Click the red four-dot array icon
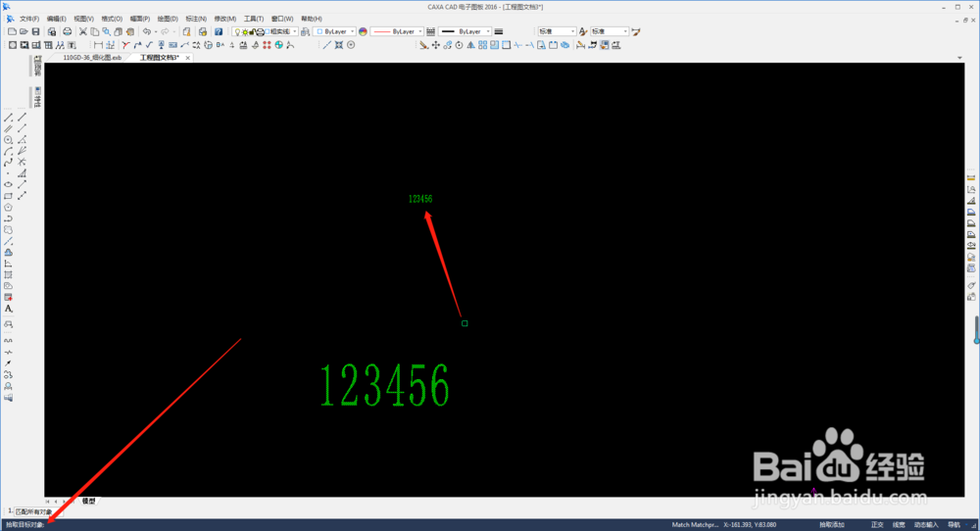 [267, 45]
